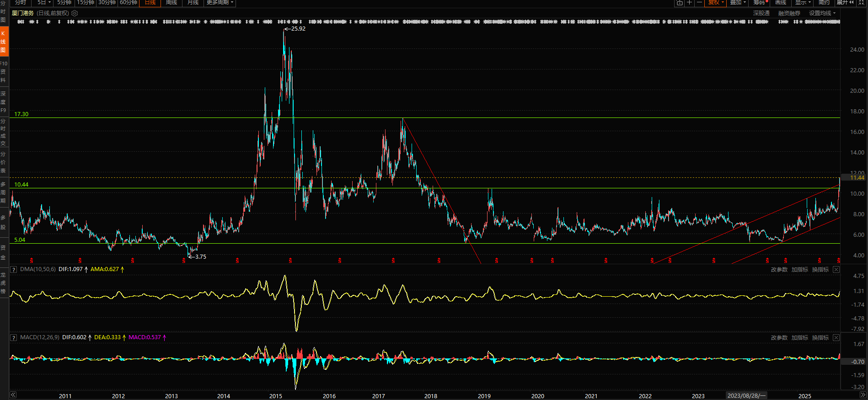
Task: Click the 10.44 horizontal line label
Action: click(x=21, y=185)
